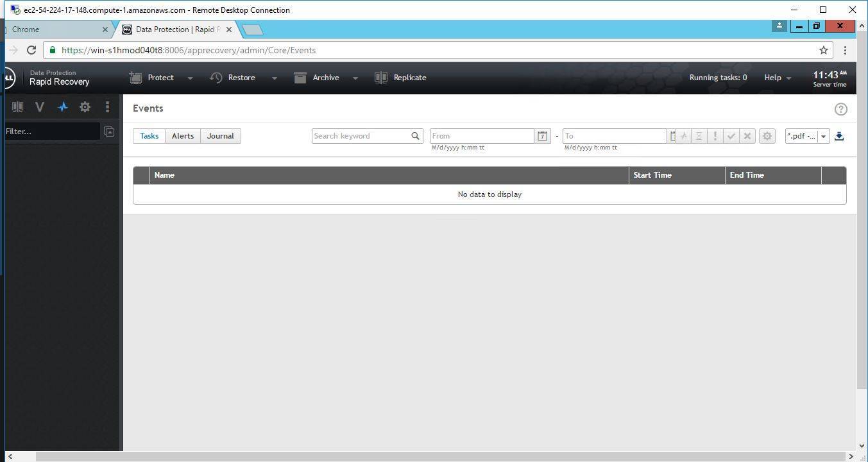Click the event filter settings gear button
868x462 pixels.
(x=767, y=136)
